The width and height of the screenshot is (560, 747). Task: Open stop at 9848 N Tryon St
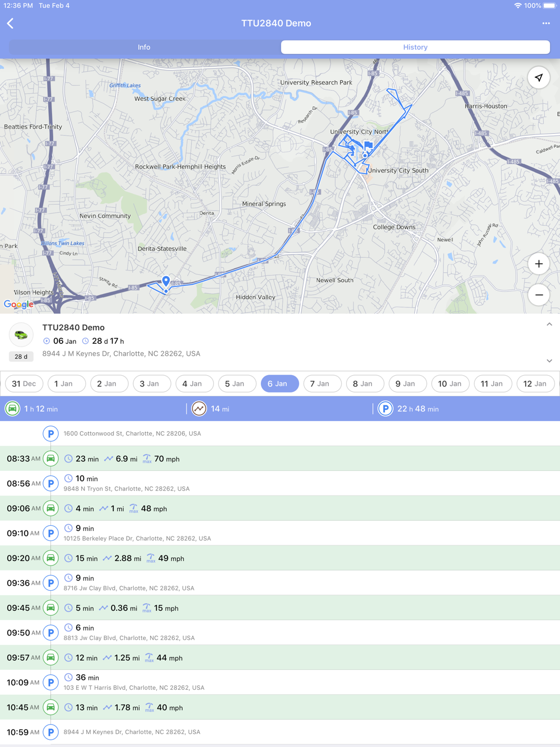click(280, 483)
